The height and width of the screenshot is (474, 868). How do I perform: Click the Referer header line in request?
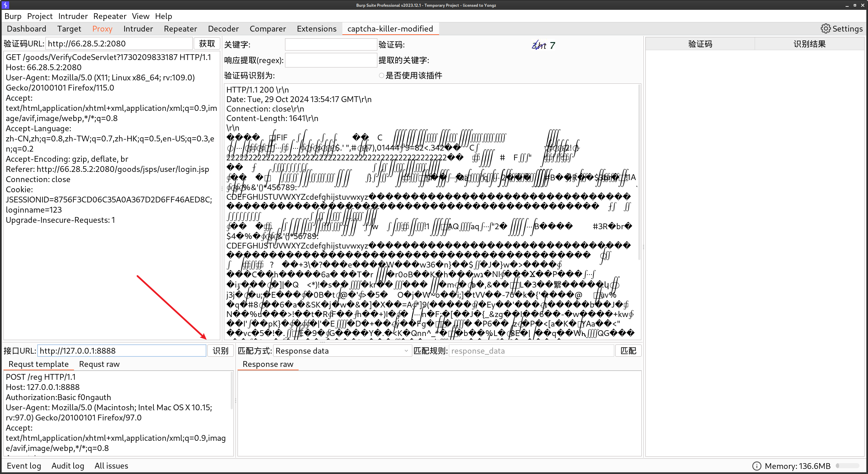[107, 169]
